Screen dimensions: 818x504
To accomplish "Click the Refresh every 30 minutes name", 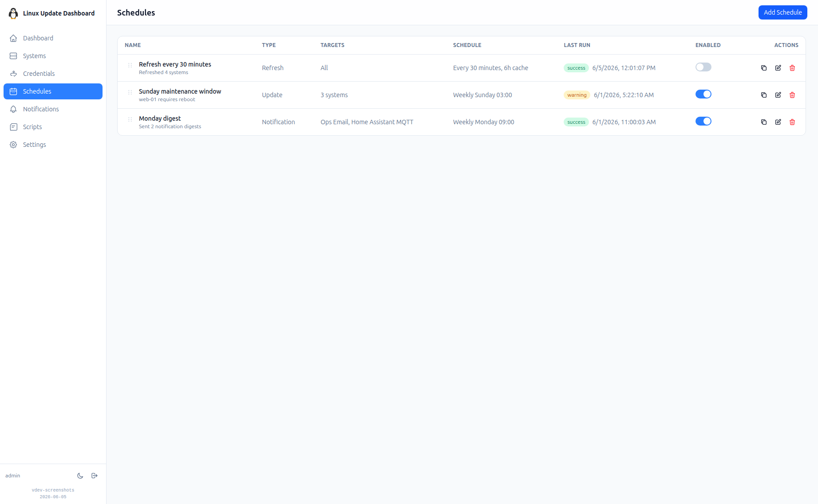I will click(175, 64).
